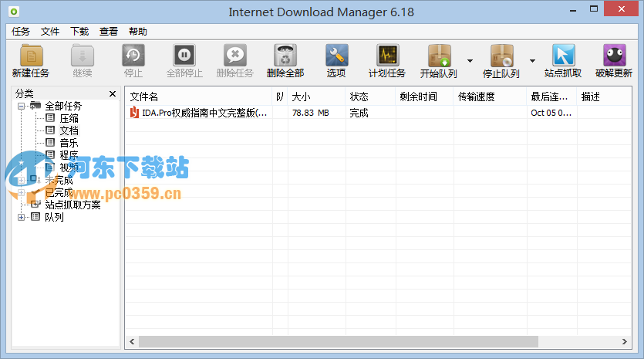Sort by 状态 column header

tap(370, 97)
